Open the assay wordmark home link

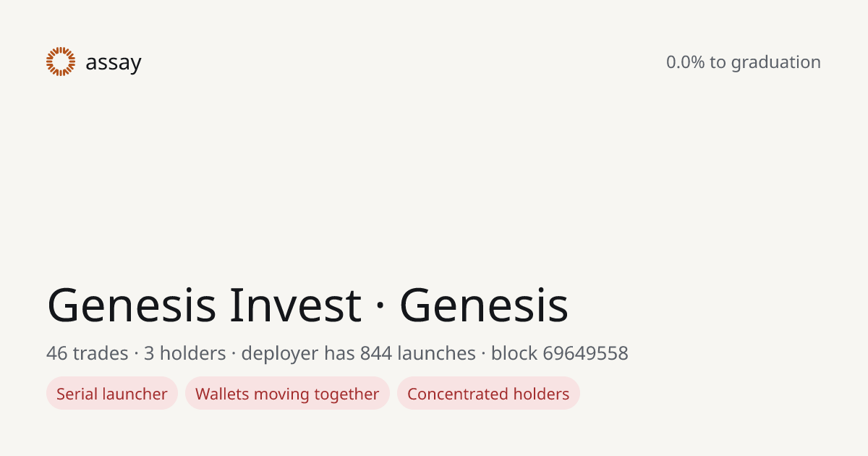tap(114, 63)
